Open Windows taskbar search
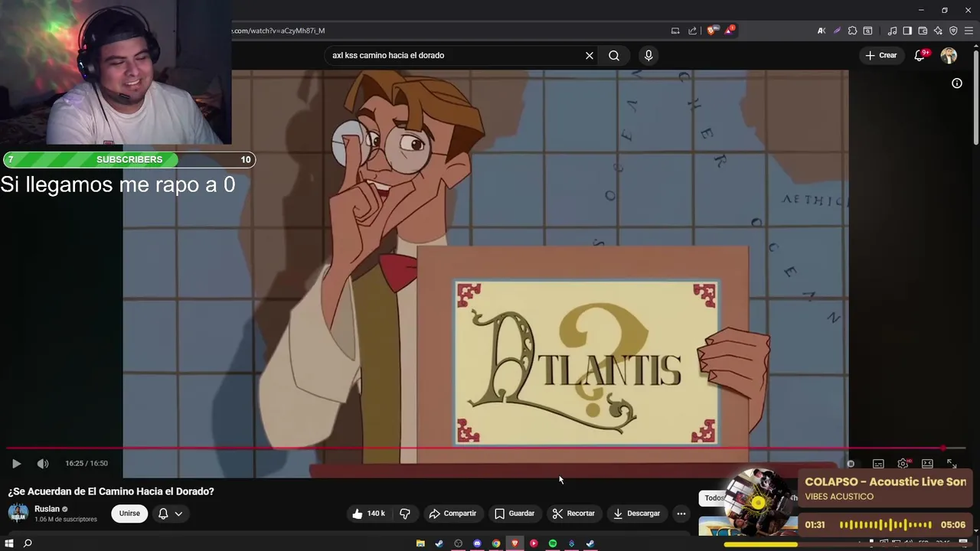980x551 pixels. [x=28, y=543]
